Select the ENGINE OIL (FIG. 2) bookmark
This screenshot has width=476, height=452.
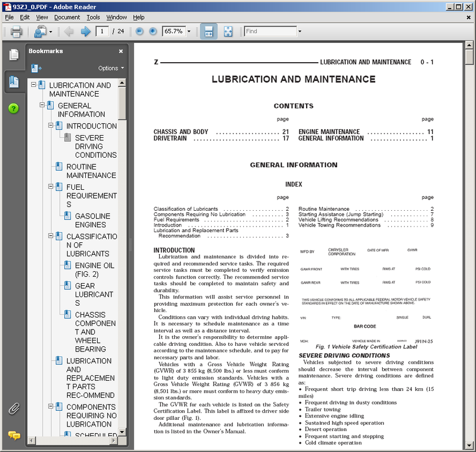pos(94,270)
